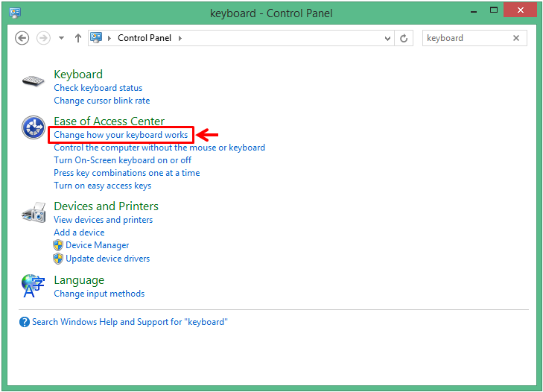Click the Control Panel icon in the address bar
The height and width of the screenshot is (392, 543).
pos(96,37)
